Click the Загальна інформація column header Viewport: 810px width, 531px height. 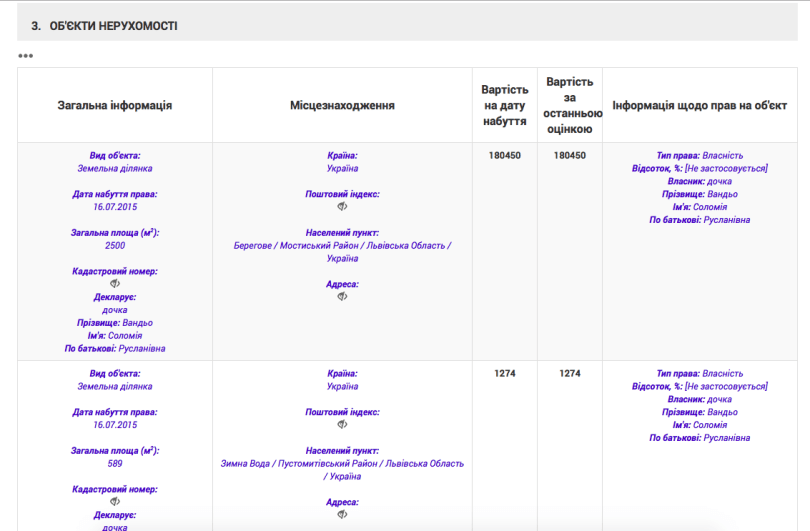[115, 105]
